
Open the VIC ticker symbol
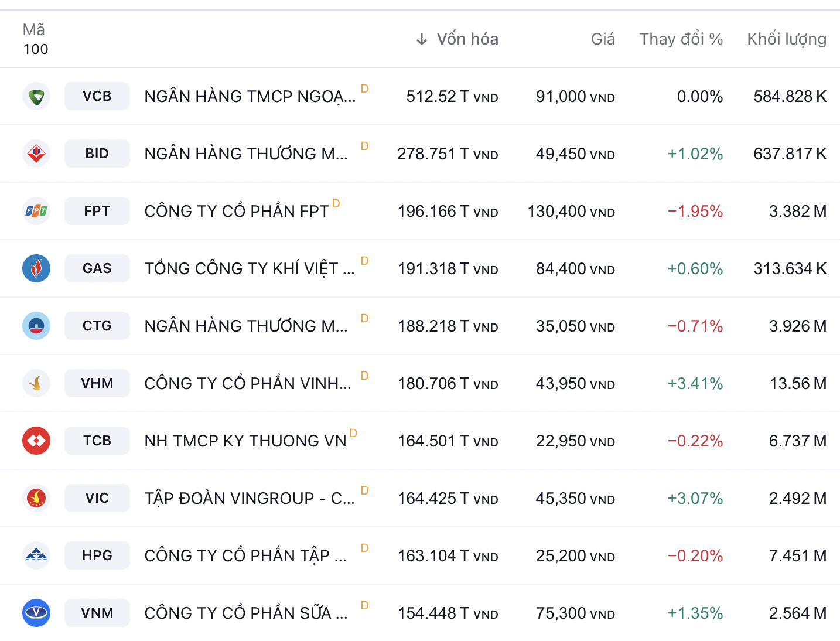97,498
